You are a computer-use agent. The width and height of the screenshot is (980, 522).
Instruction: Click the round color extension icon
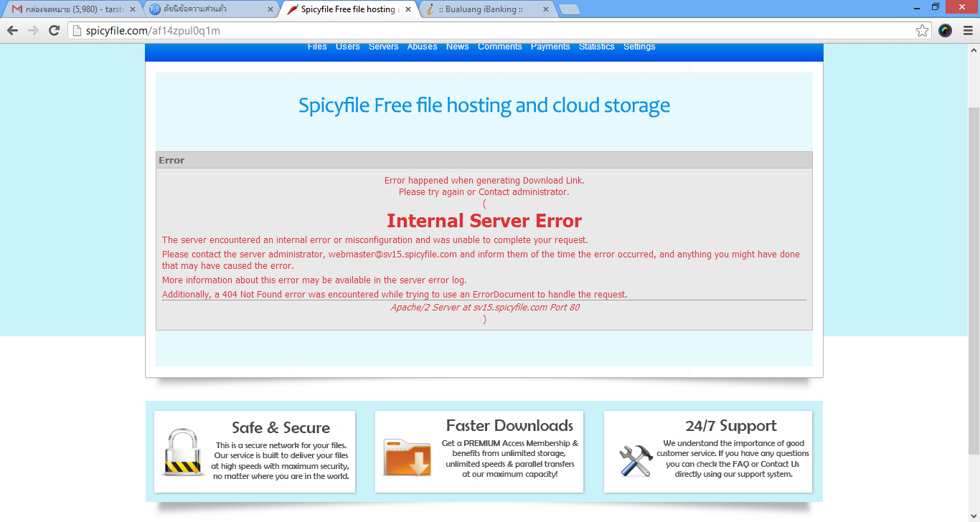coord(945,31)
